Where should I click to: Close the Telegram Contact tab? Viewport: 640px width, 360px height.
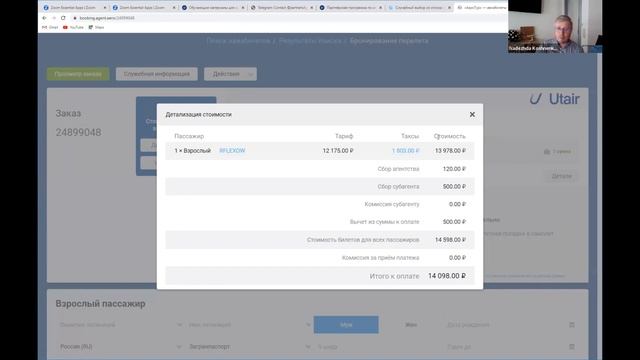[311, 7]
